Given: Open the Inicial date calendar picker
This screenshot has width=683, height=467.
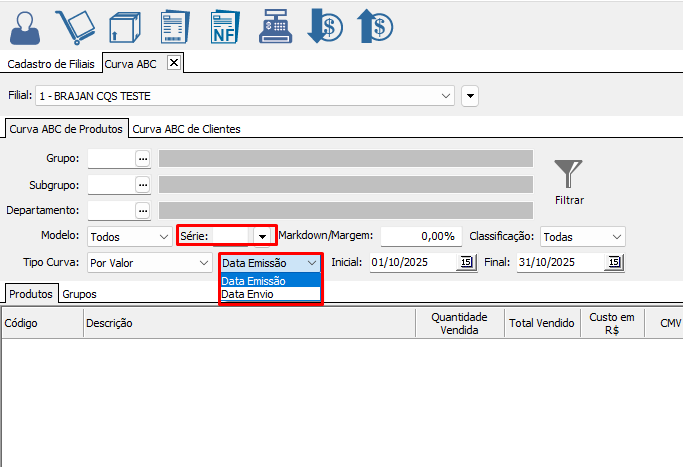Looking at the screenshot, I should (x=467, y=263).
